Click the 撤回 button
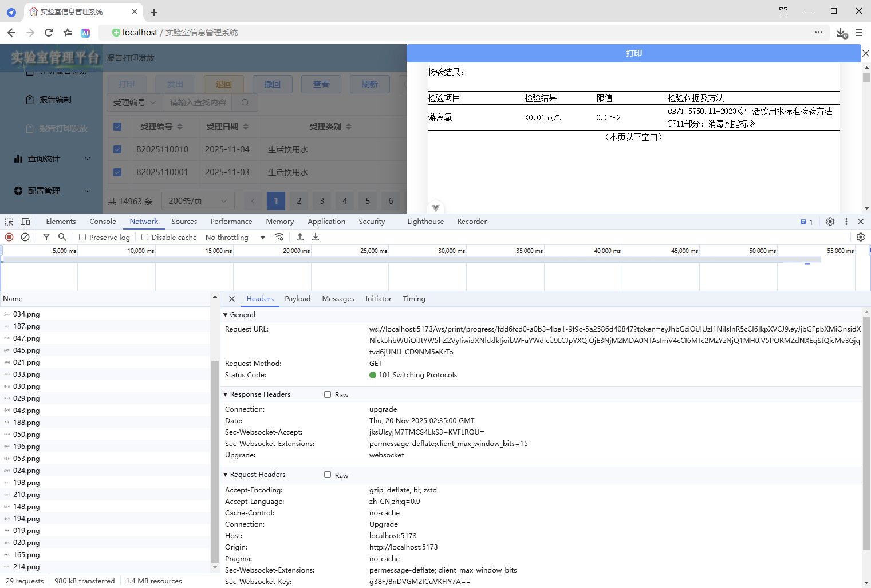The width and height of the screenshot is (871, 588). click(273, 84)
